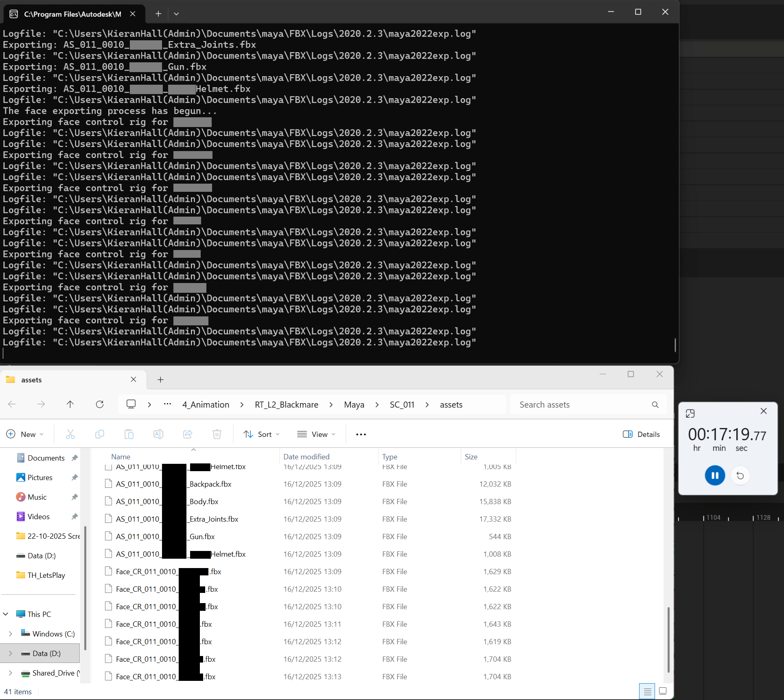
Task: Click the Refresh icon in Explorer
Action: coord(100,404)
